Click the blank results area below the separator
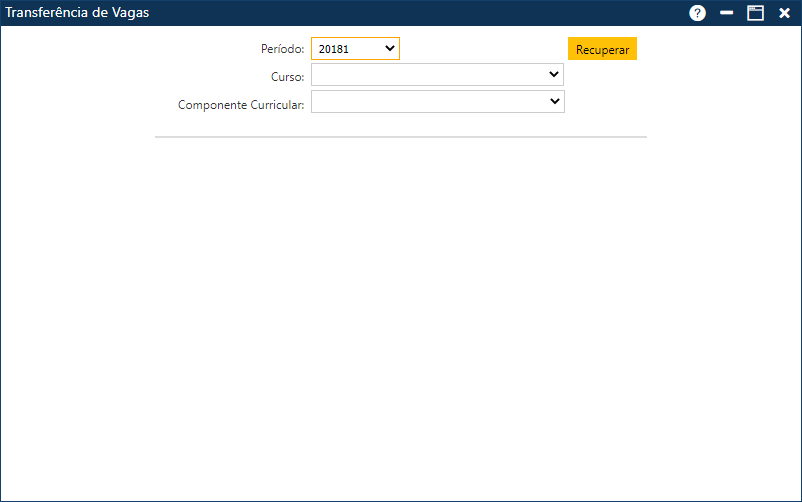This screenshot has height=502, width=802. [x=400, y=320]
